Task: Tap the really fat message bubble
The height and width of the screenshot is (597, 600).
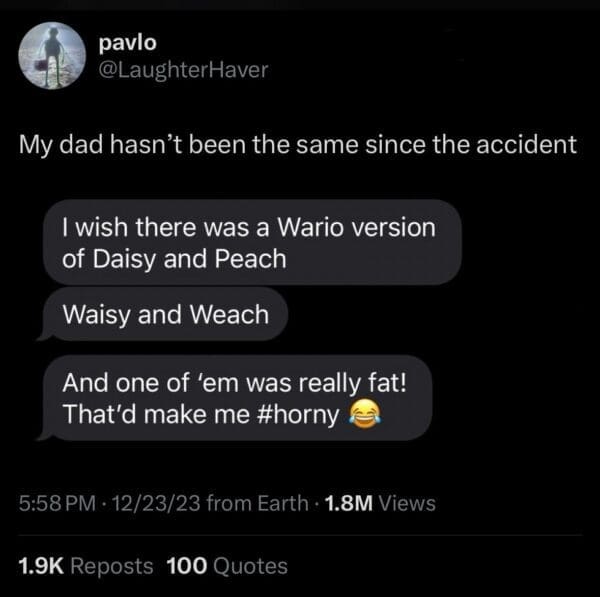Action: [238, 398]
